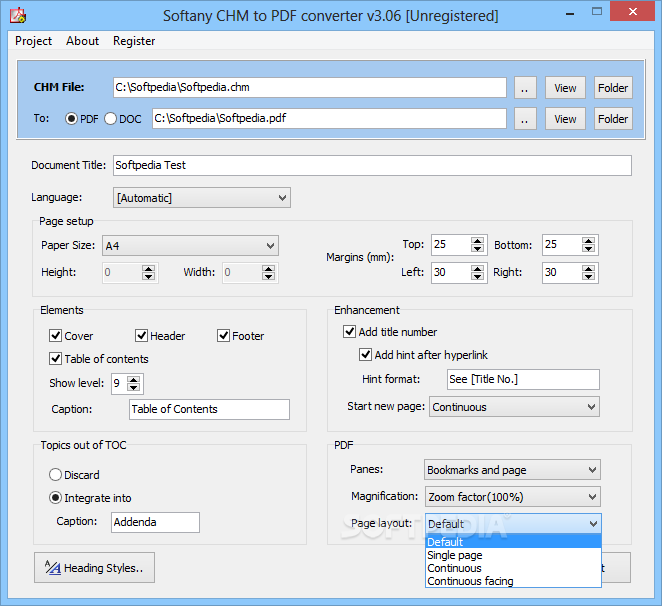Choose Continuous in the open Page layout list

[513, 568]
